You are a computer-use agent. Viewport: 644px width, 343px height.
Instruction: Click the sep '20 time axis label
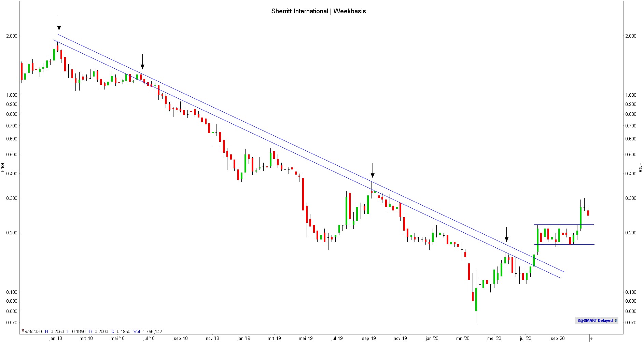[558, 339]
